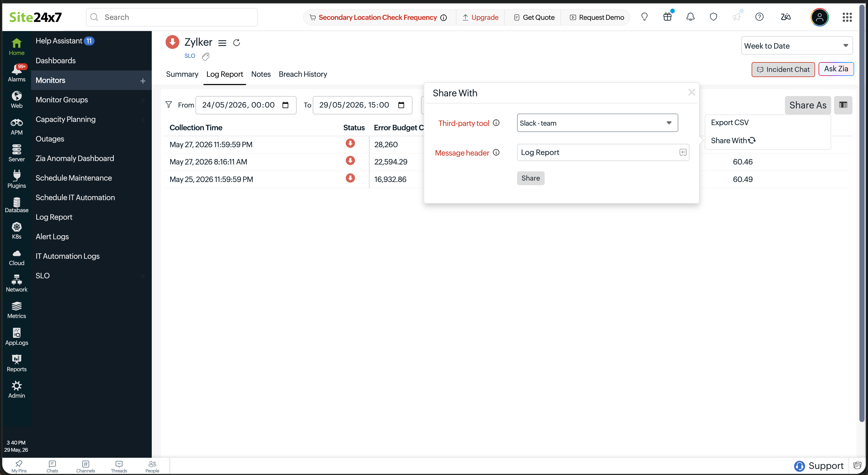This screenshot has height=475, width=868.
Task: Open Channels in bottom bar
Action: coord(86,466)
